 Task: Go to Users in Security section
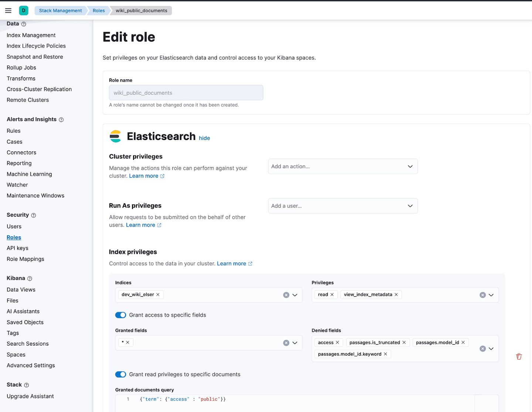tap(14, 226)
